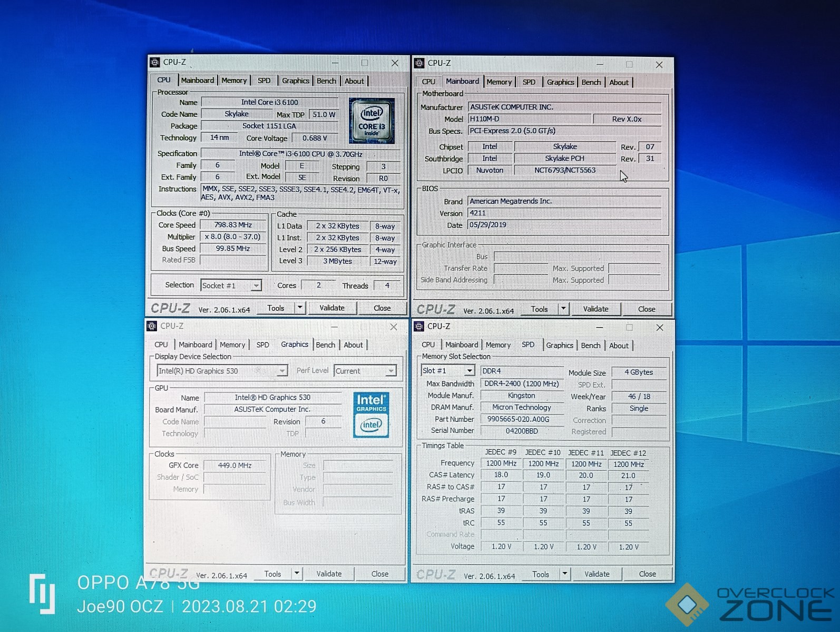
Task: Expand Tools dropdown arrow in Mainboard window
Action: pyautogui.click(x=563, y=309)
